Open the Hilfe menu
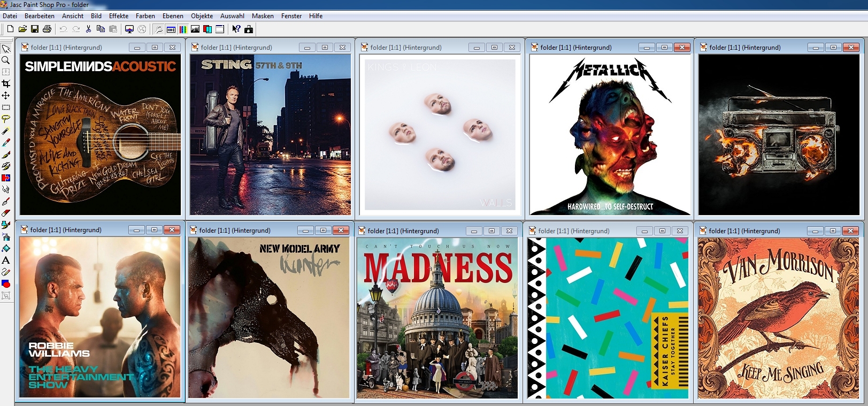Screen dimensions: 868x406 (316, 16)
